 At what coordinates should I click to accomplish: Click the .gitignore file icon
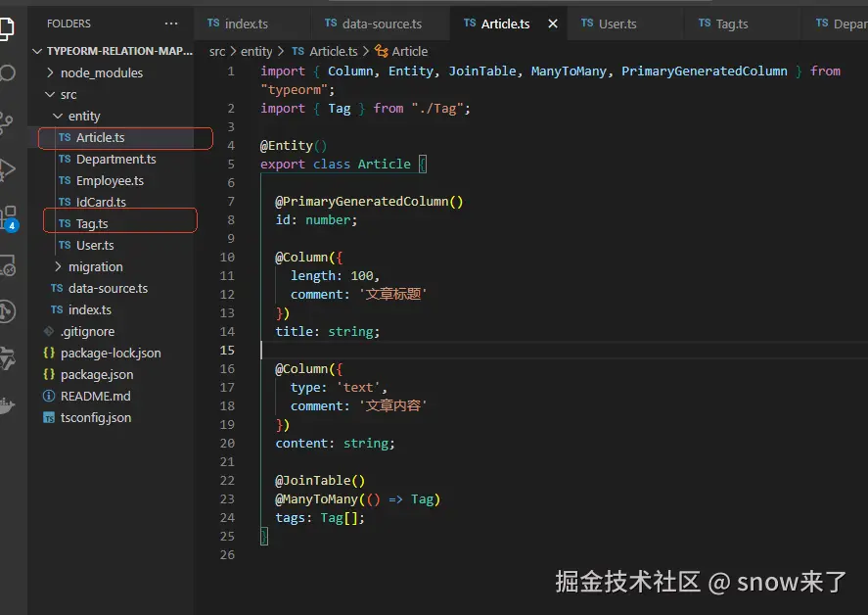pyautogui.click(x=49, y=331)
